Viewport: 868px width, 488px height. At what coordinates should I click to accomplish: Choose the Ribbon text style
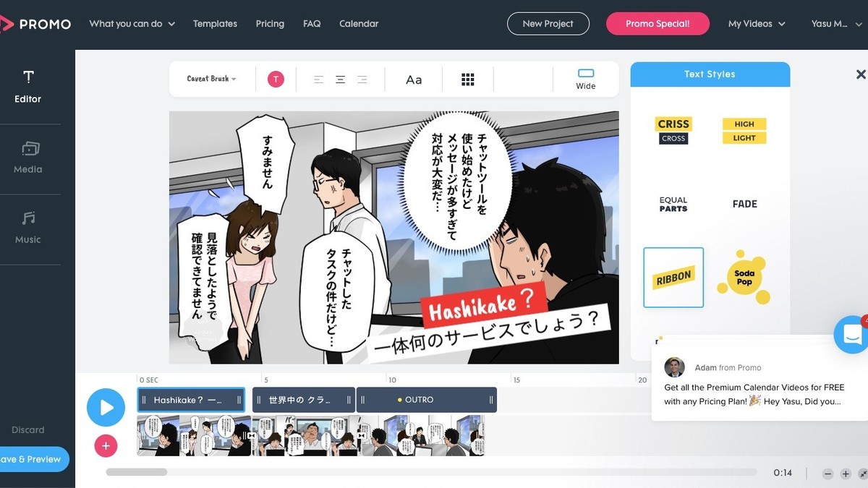coord(673,278)
